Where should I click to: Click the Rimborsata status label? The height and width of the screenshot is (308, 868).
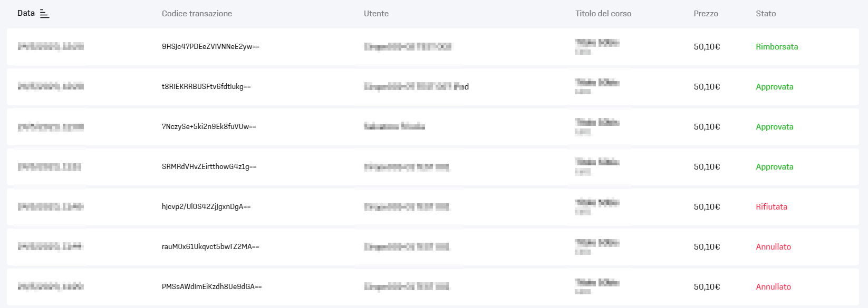coord(777,47)
